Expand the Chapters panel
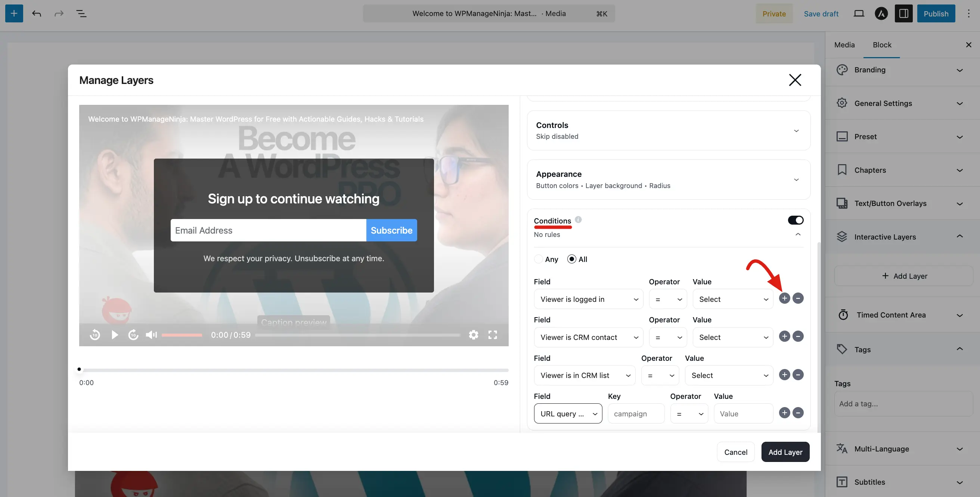 click(x=902, y=170)
